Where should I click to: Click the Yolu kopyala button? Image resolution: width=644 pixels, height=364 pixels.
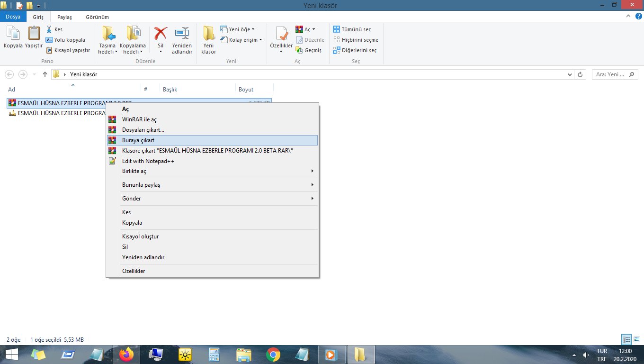coord(65,40)
